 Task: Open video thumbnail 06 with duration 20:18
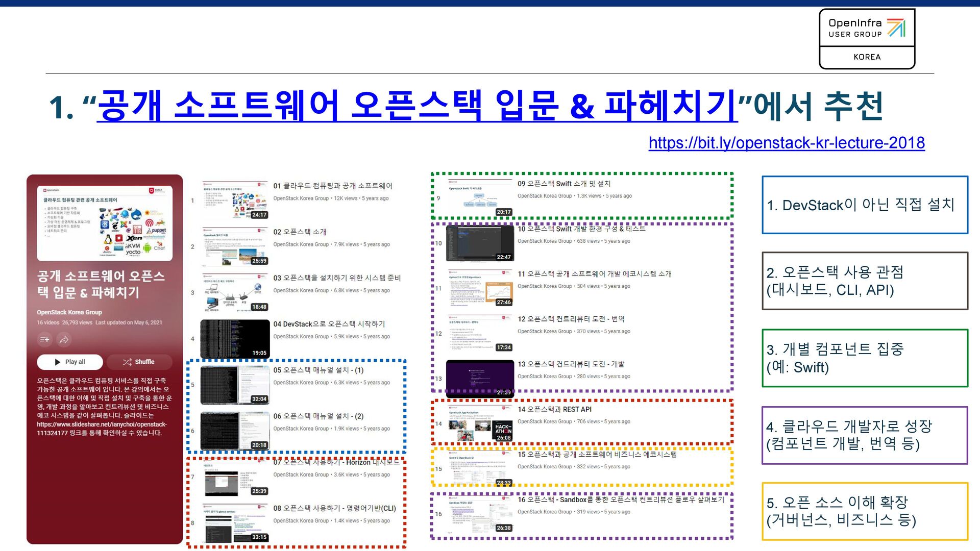coord(235,431)
